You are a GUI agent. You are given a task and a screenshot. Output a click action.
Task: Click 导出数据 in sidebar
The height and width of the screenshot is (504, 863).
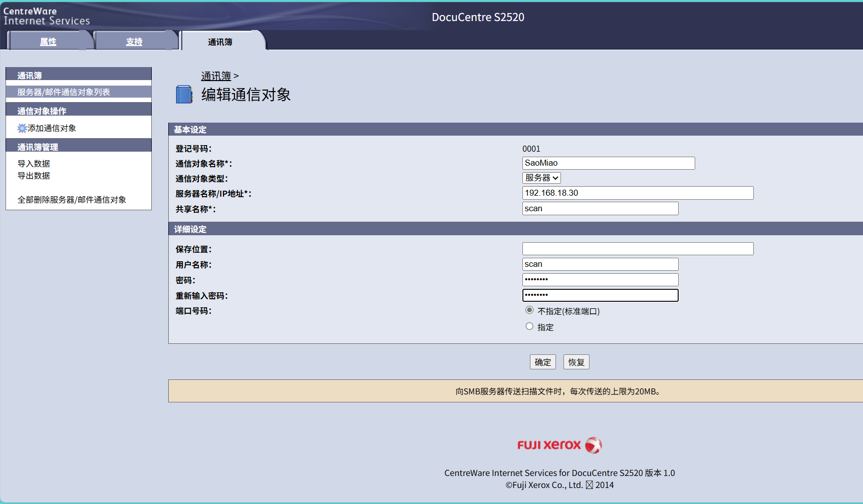[x=34, y=176]
